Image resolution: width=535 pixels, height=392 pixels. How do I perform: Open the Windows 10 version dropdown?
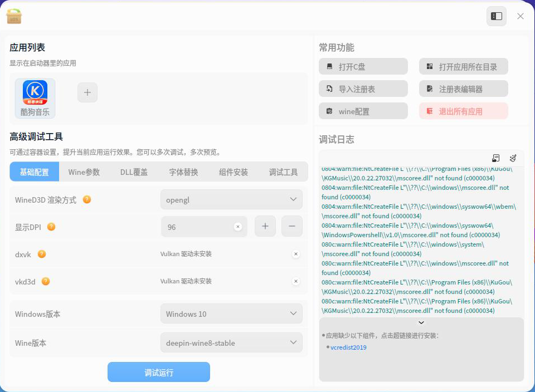pos(231,313)
